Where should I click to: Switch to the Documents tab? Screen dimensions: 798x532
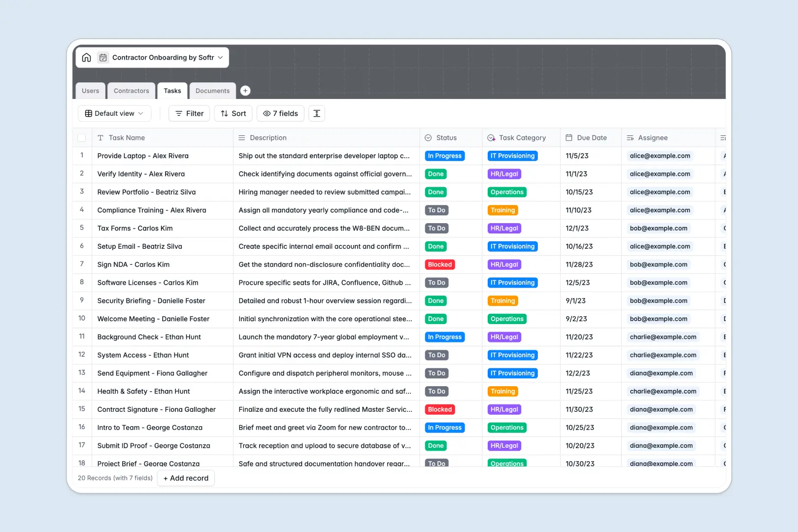coord(212,91)
